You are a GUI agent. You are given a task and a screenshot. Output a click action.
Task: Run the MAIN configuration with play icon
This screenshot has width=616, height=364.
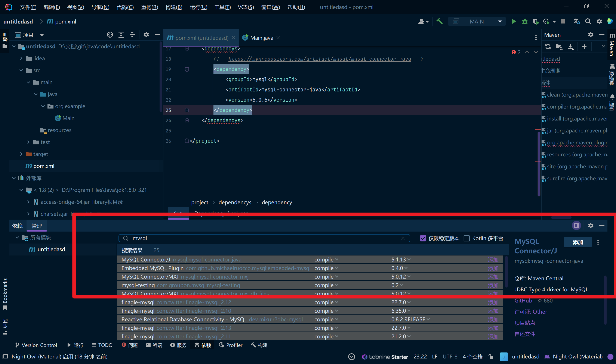(x=514, y=22)
